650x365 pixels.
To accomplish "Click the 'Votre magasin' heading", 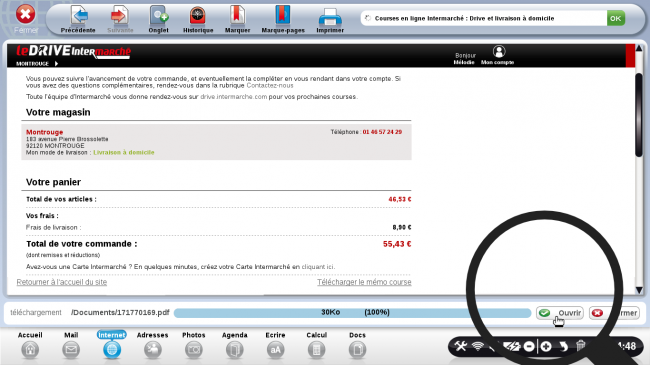I will (58, 112).
